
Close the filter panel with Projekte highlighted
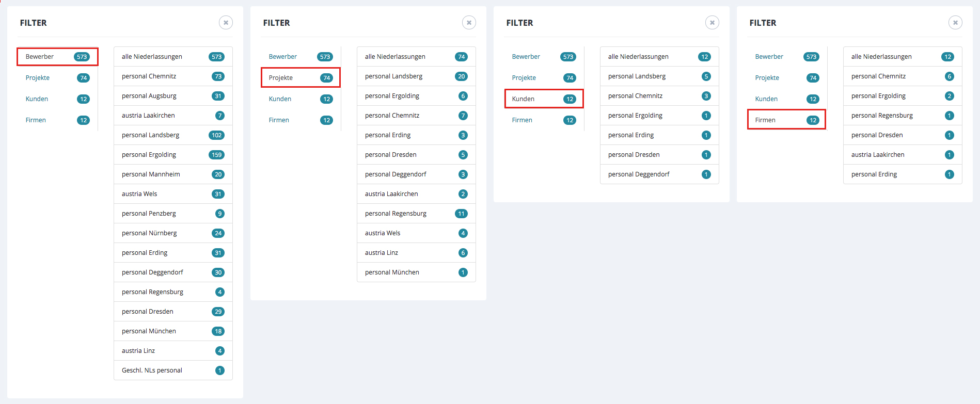tap(469, 23)
